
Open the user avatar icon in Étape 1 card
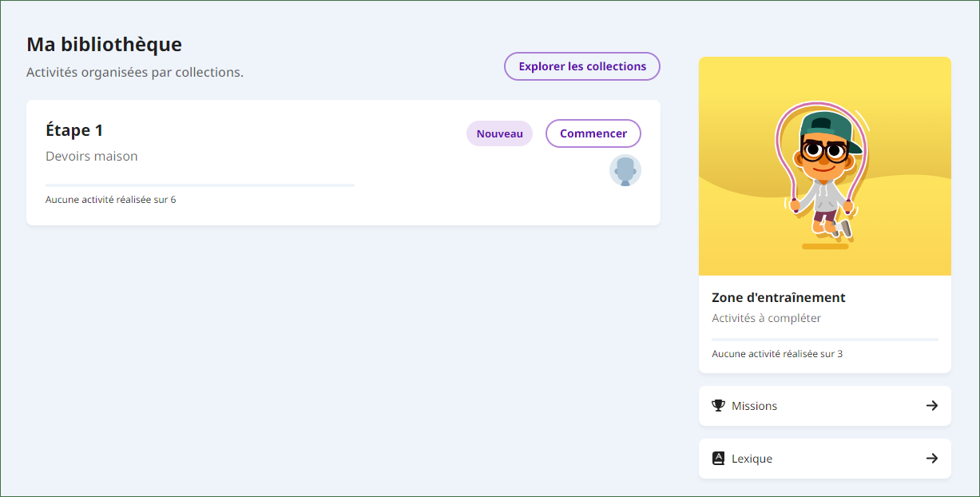tap(625, 171)
